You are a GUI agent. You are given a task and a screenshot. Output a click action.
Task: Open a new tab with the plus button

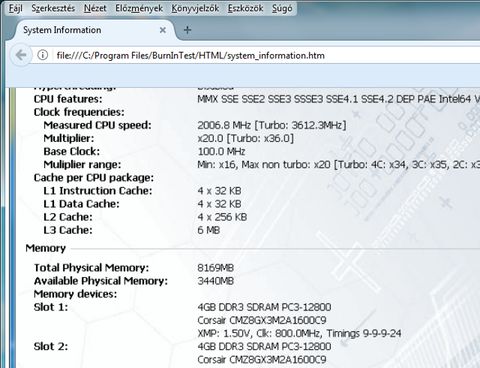[188, 30]
